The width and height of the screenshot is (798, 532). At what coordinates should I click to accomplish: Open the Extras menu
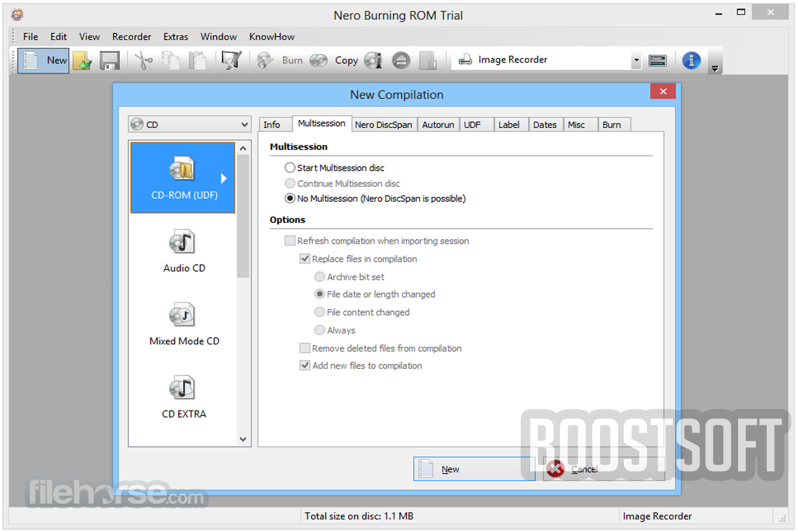tap(176, 37)
